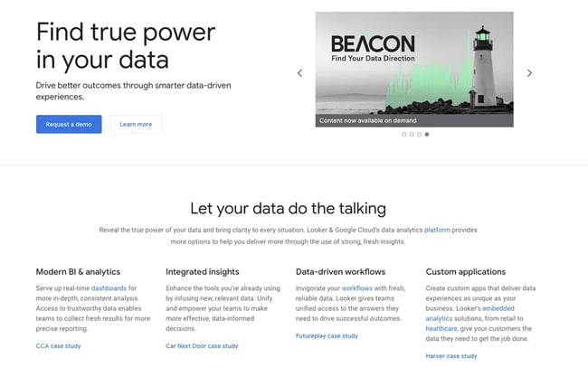This screenshot has height=377, width=588.
Task: Click the previous slide arrow on carousel
Action: pos(299,73)
